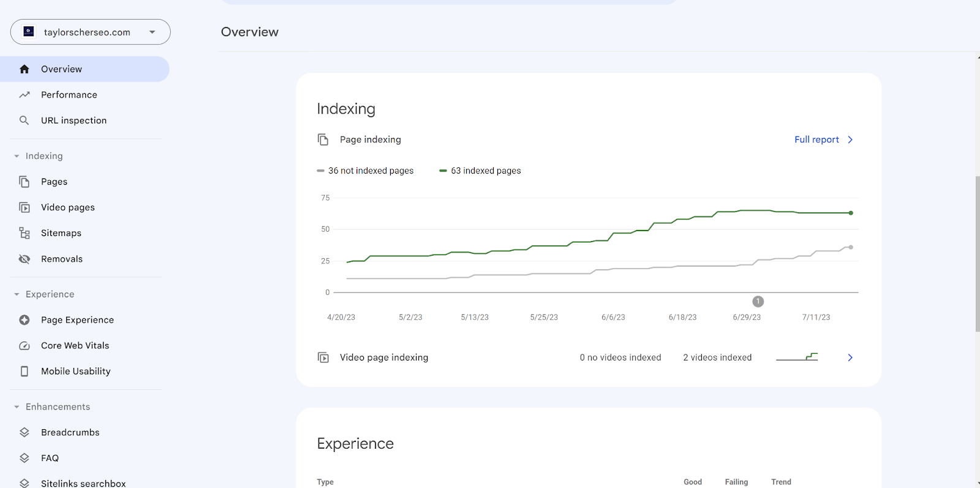980x488 pixels.
Task: Click the Performance trend icon
Action: [24, 95]
